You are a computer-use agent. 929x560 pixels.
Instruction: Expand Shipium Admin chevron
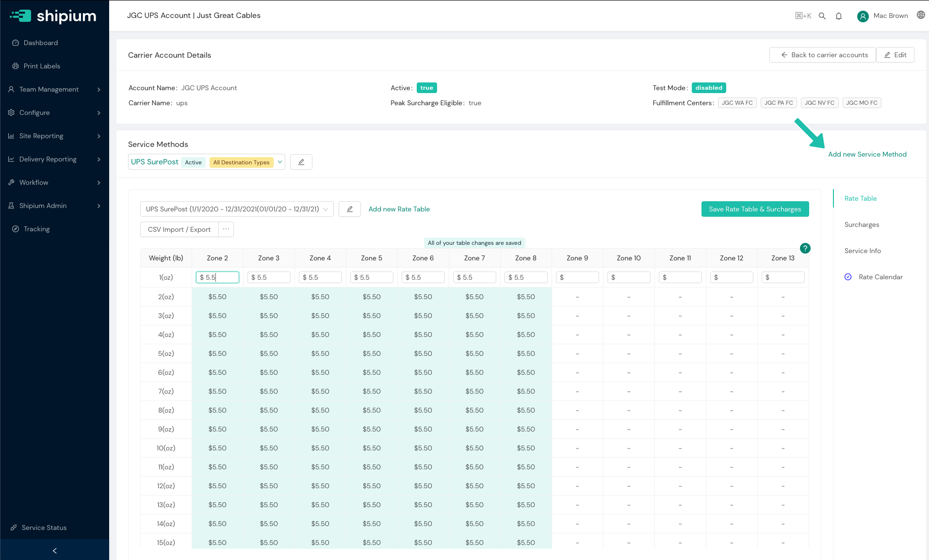point(98,206)
